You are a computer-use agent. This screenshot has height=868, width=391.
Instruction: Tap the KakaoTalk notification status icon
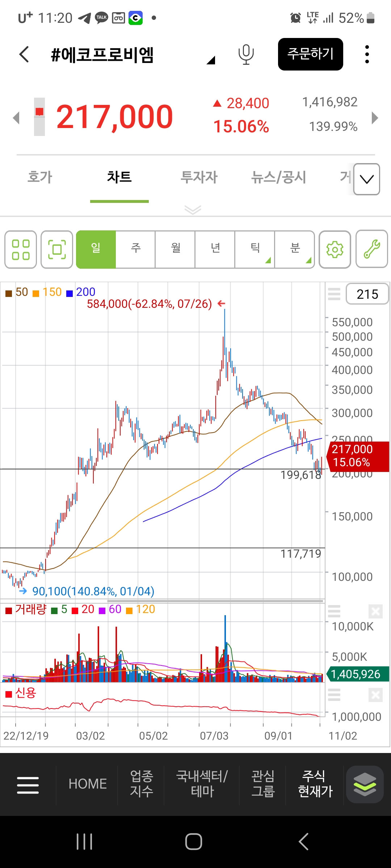coord(101,18)
